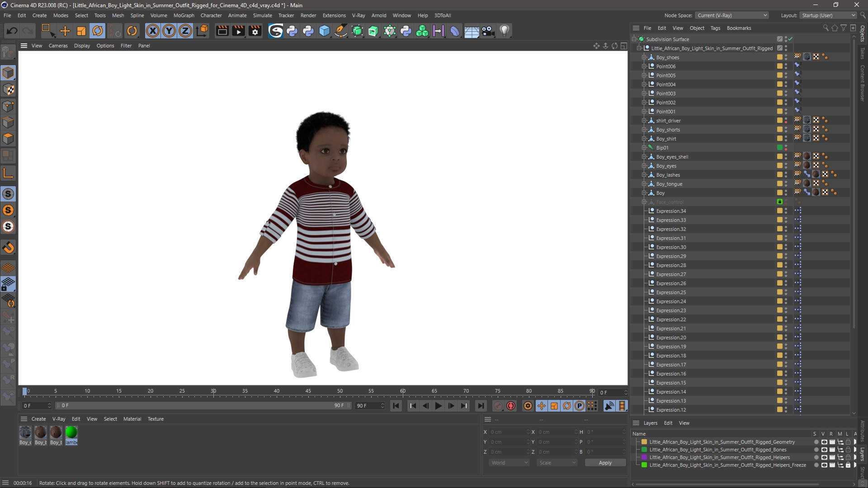Open the MoGraph menu
Screen dimensions: 868x488
(x=184, y=15)
